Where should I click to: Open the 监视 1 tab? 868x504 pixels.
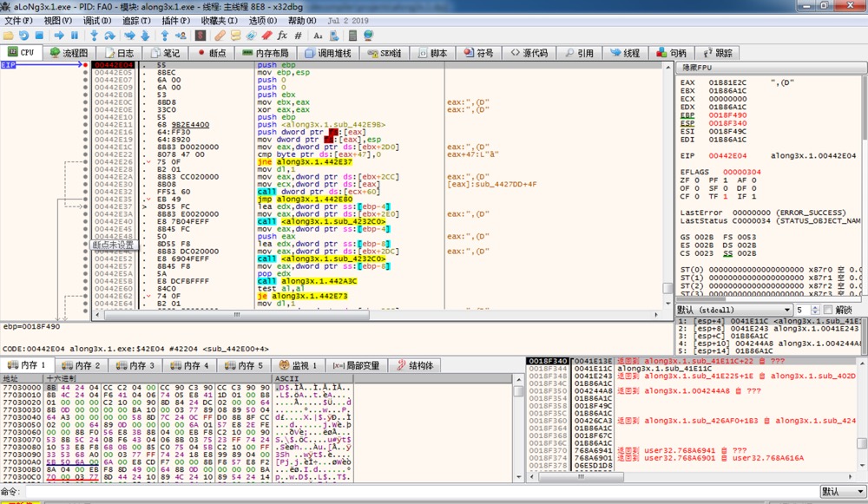(299, 365)
